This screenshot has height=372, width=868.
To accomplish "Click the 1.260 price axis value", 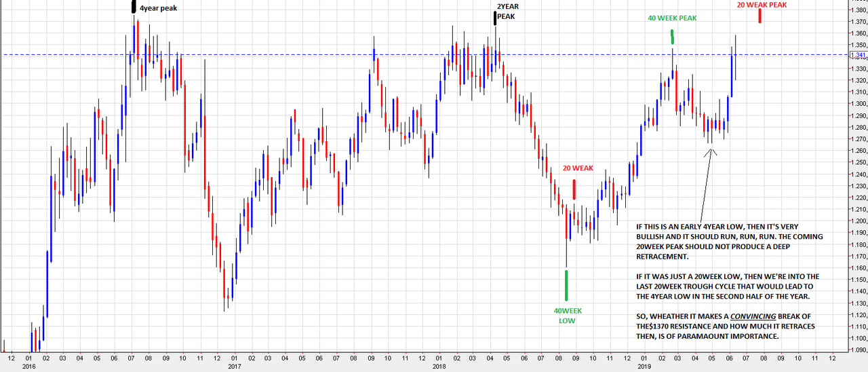I will click(859, 151).
